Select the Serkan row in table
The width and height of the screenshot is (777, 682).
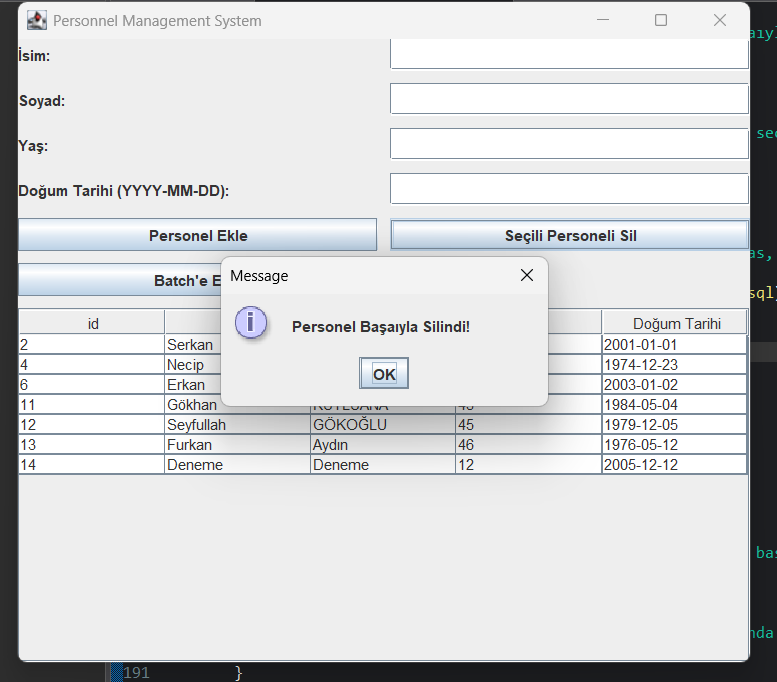(x=190, y=345)
